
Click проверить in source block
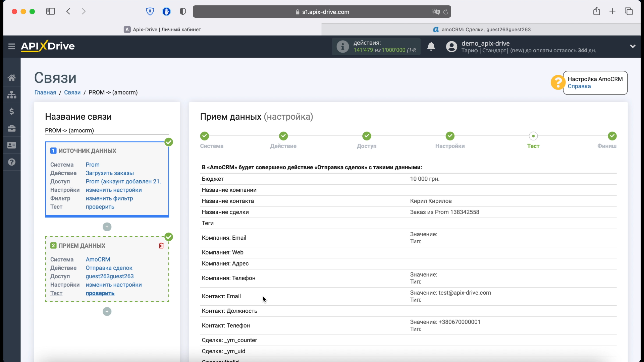point(100,206)
